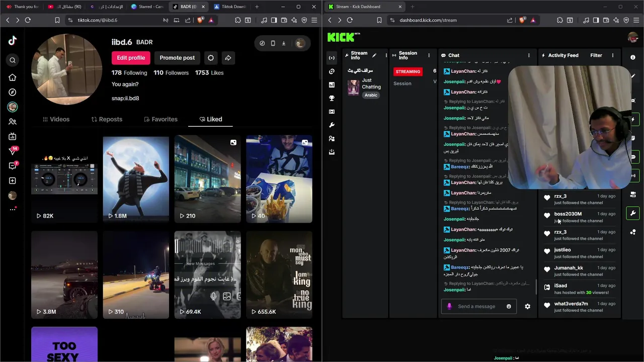Click boss2030M in Activity Feed
Viewport: 644px width, 362px height.
(x=568, y=214)
